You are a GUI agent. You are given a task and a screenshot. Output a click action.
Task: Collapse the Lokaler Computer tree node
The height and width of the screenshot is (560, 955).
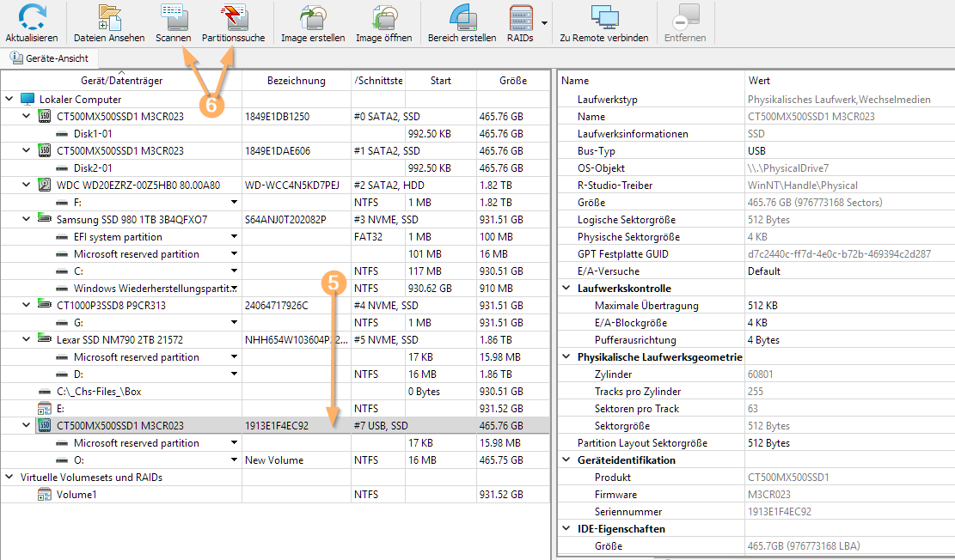click(x=9, y=99)
